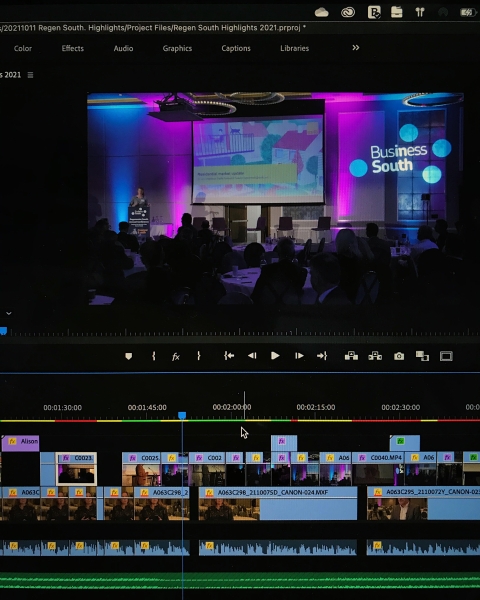Screen dimensions: 480x600
Task: Click the 00:01:30:00 mark on the ruler
Action: [x=62, y=408]
